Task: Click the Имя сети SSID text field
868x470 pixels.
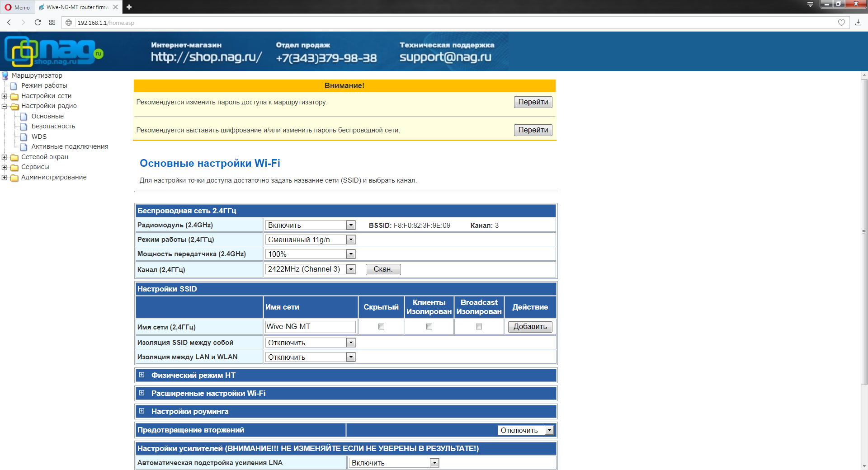Action: point(310,327)
